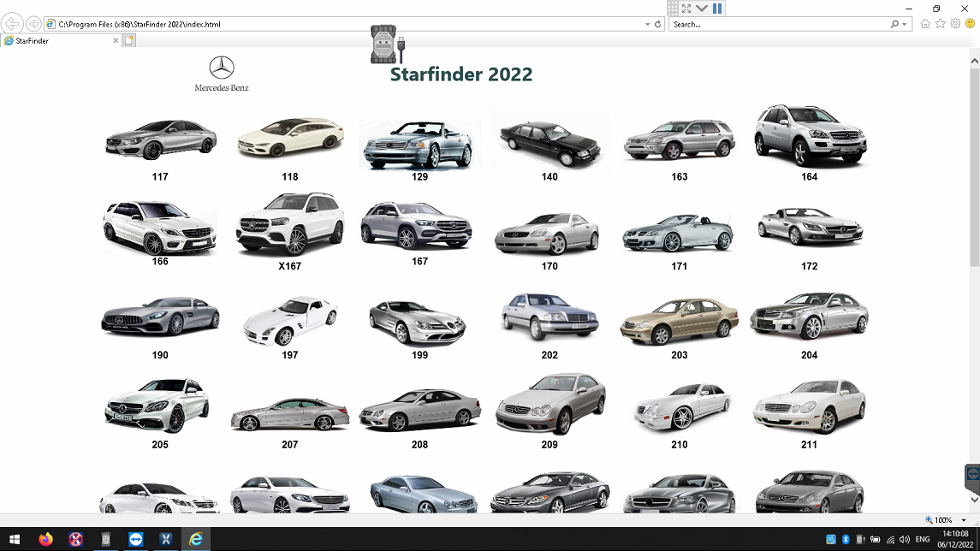Click the IE back navigation button

pos(13,24)
